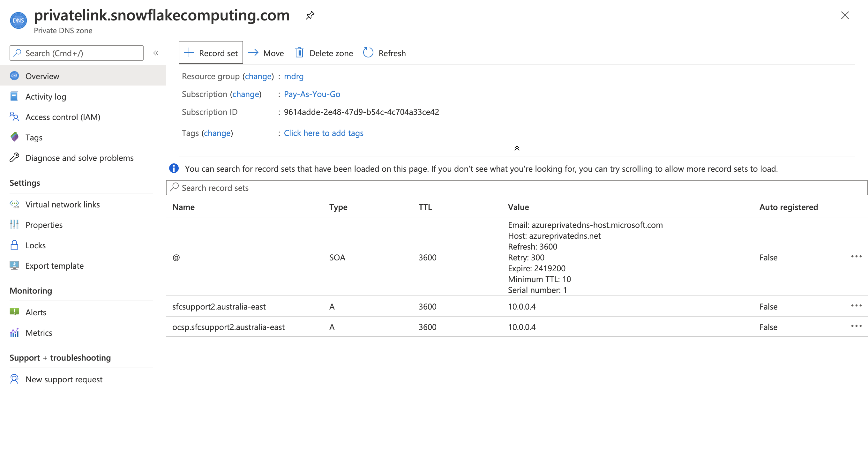Click the Metrics icon

click(x=15, y=333)
